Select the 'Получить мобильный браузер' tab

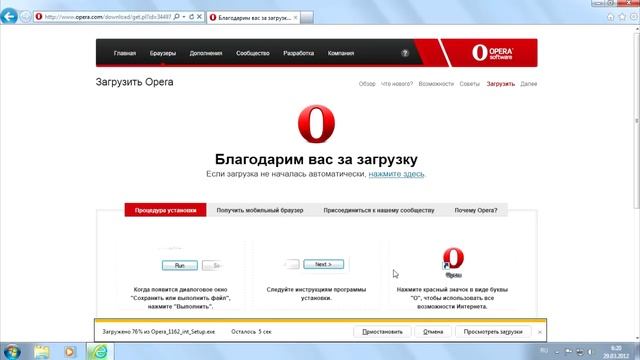click(260, 210)
